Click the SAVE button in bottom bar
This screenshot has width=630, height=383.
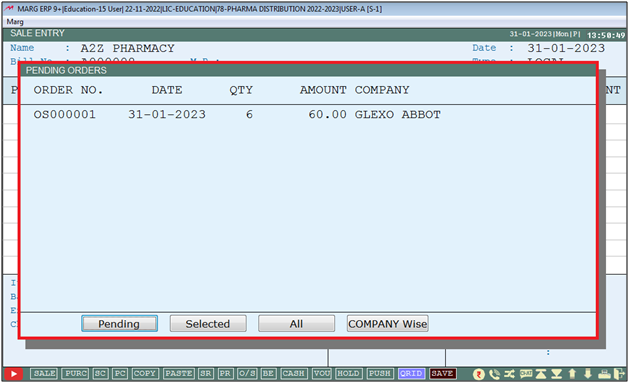coord(442,374)
